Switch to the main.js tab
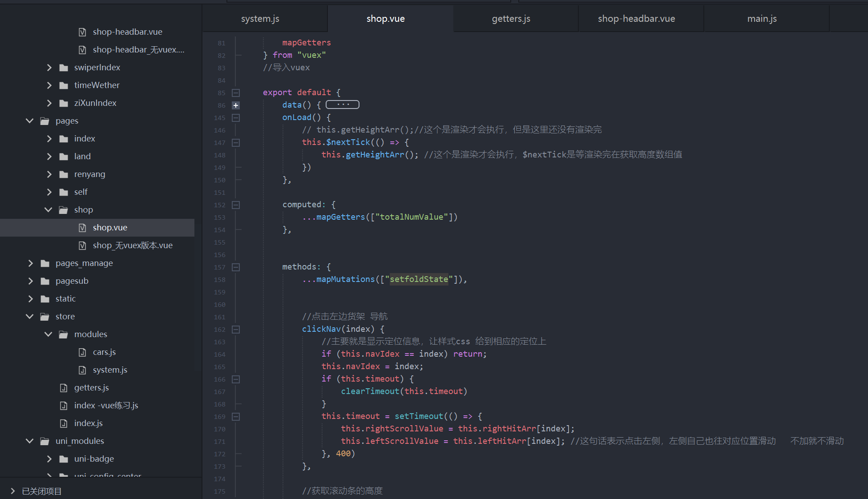 pyautogui.click(x=762, y=19)
